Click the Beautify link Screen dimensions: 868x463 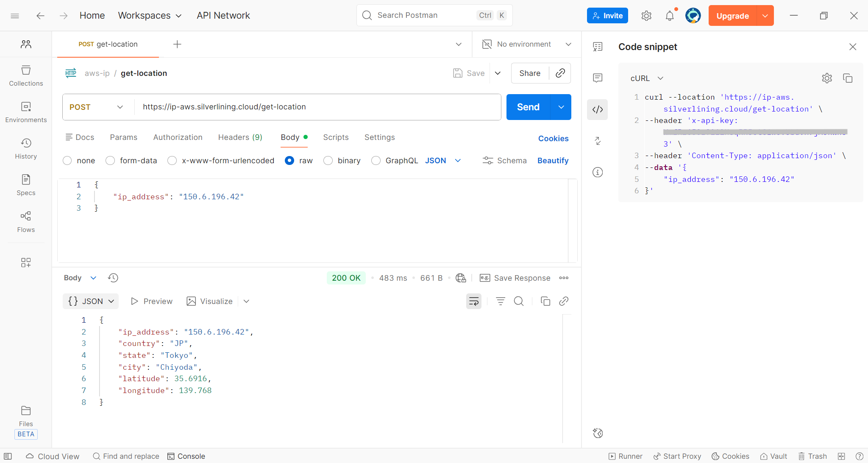coord(553,161)
